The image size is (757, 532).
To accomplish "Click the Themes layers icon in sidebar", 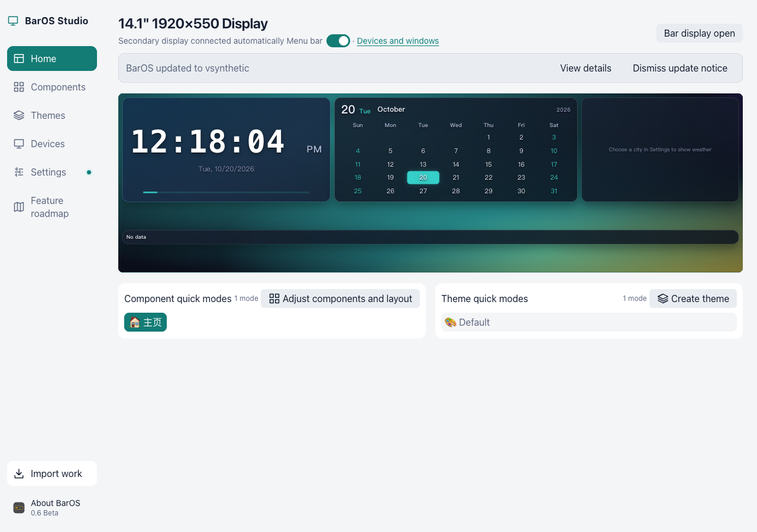I will pos(19,115).
